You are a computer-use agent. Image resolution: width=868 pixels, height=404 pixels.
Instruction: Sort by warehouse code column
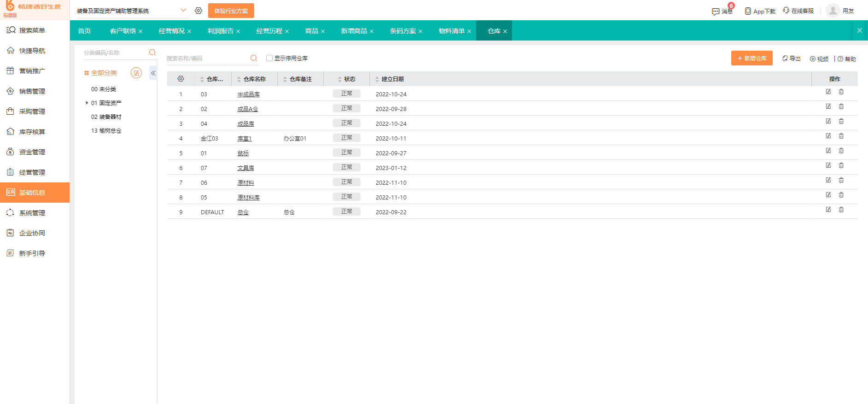click(202, 79)
